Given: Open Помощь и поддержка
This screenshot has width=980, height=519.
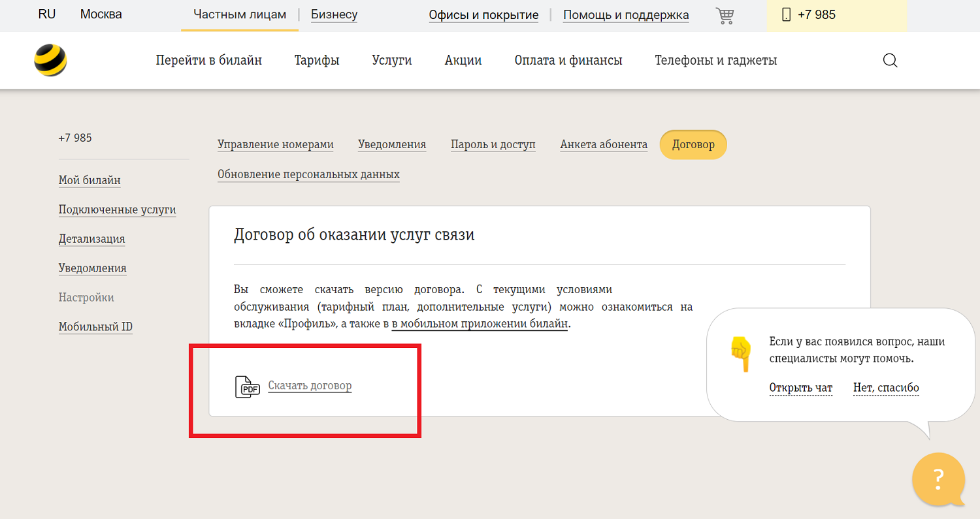Looking at the screenshot, I should [626, 15].
